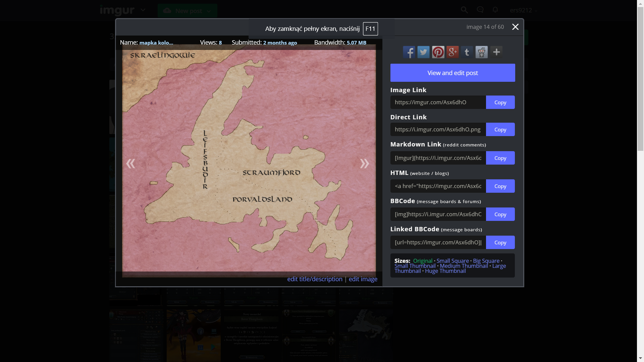The image size is (644, 362).
Task: Open ers9212 user menu
Action: point(523,10)
